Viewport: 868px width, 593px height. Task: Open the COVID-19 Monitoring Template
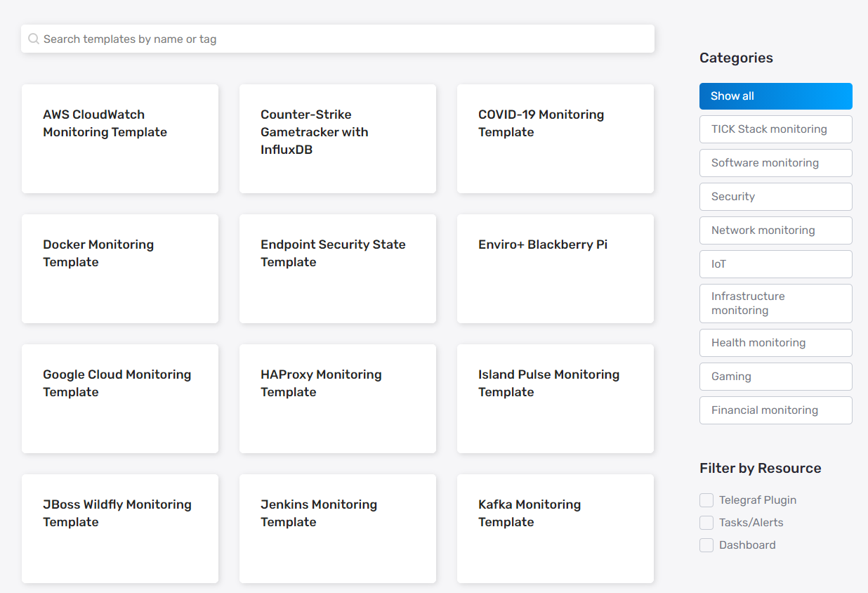click(555, 138)
